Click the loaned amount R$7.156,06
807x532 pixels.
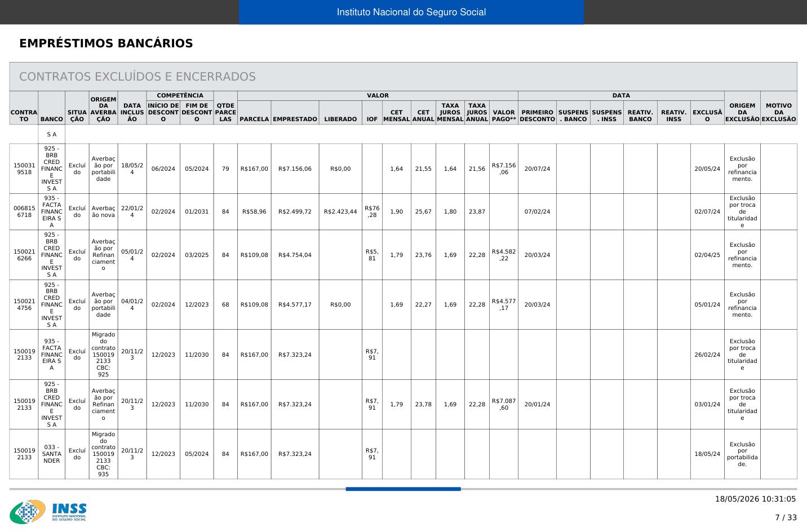[x=295, y=169]
